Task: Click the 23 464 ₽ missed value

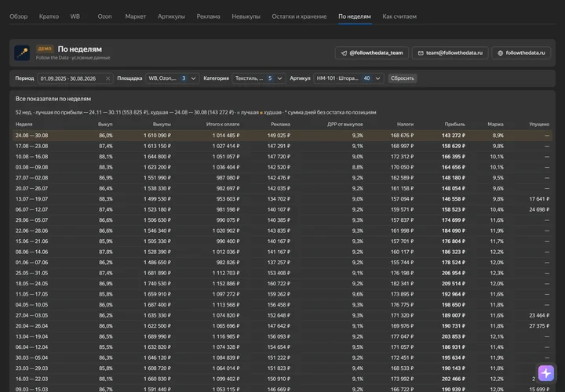Action: coord(539,315)
